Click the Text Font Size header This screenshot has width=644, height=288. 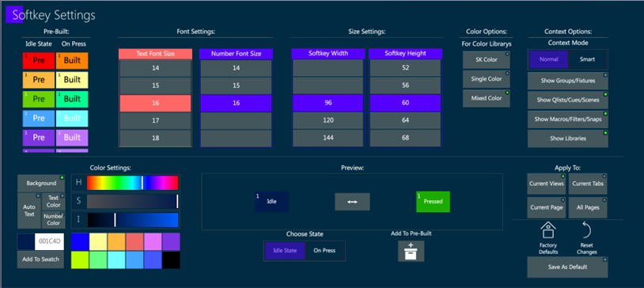point(155,54)
